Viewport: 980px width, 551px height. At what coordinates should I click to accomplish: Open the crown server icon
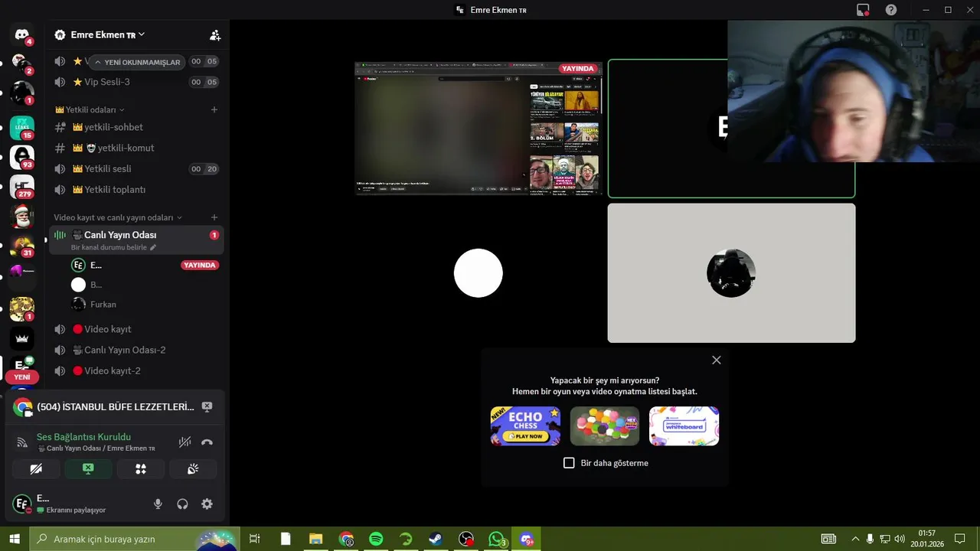[x=21, y=337]
